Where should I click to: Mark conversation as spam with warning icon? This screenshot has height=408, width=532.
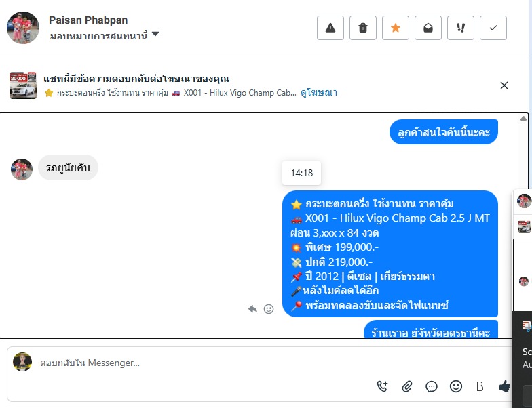[330, 28]
